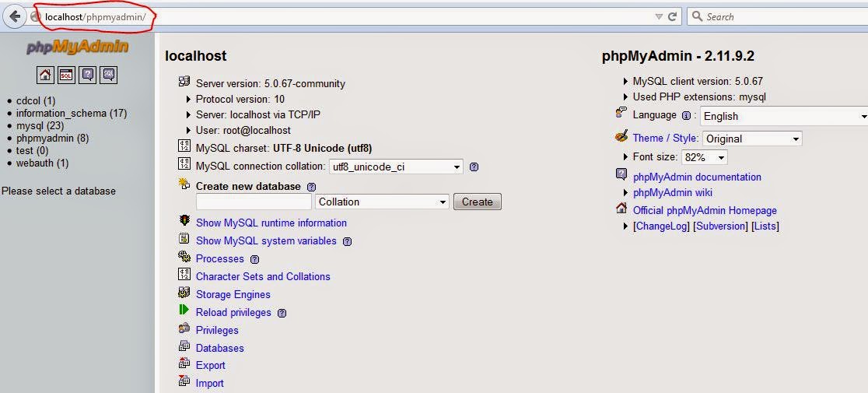Open the Export link
This screenshot has width=868, height=393.
click(210, 365)
